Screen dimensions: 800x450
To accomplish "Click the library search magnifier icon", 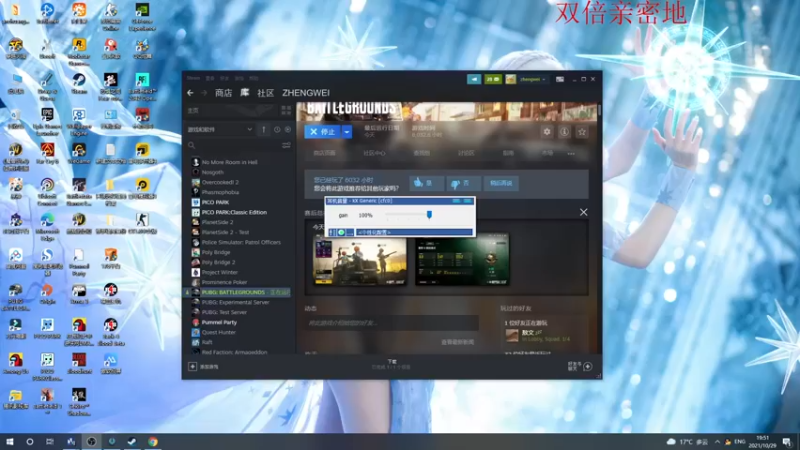I will [192, 145].
